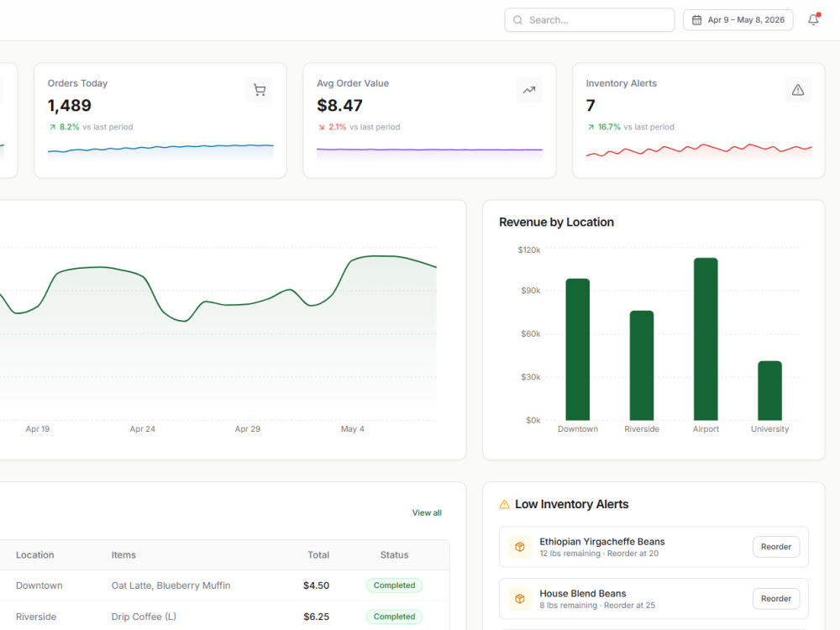This screenshot has height=630, width=840.
Task: Reorder House Blend Beans
Action: 776,599
